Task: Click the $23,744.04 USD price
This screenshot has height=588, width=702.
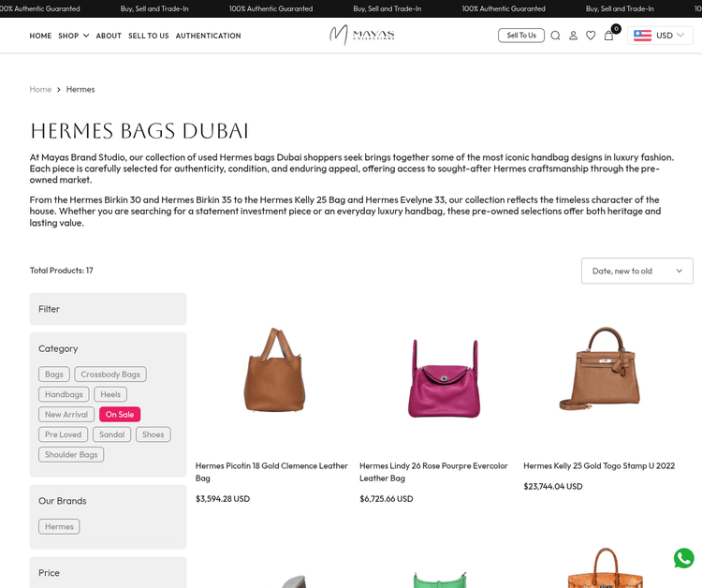Action: pyautogui.click(x=553, y=486)
